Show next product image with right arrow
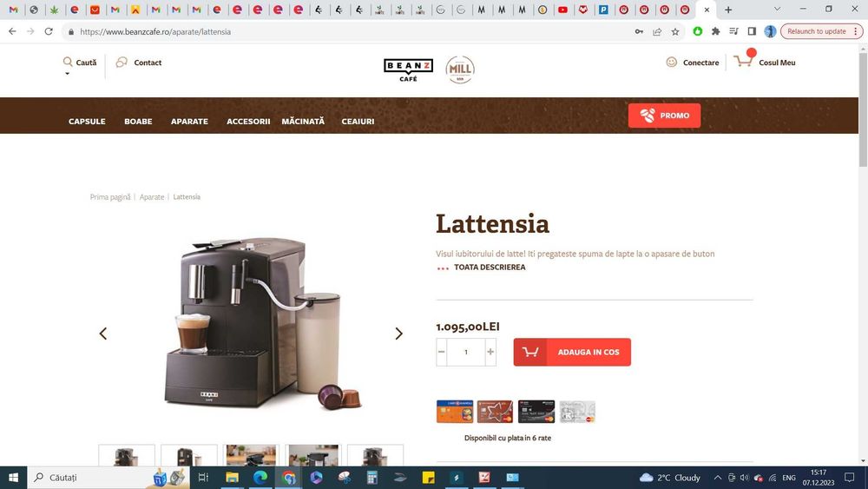The height and width of the screenshot is (489, 868). [398, 334]
